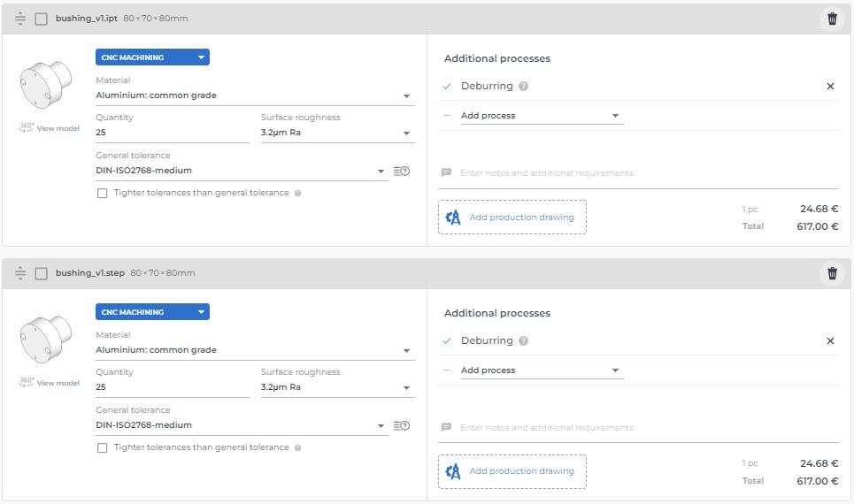Select the bushing_v1.step checkbox
This screenshot has height=504, width=854.
(x=41, y=273)
